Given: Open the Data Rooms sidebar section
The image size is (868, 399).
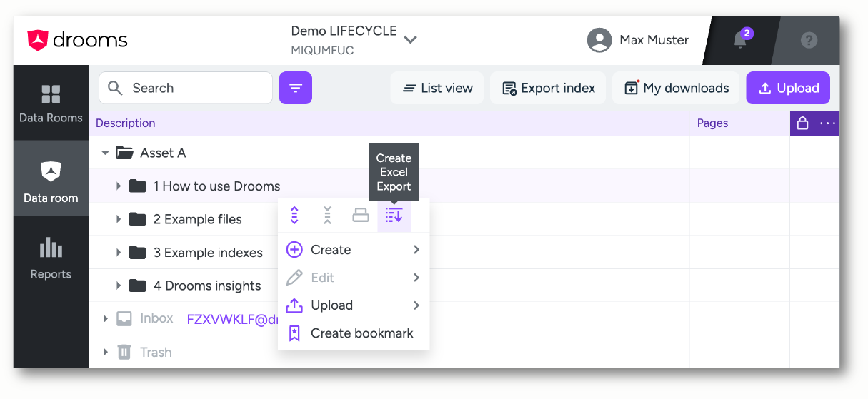Looking at the screenshot, I should [x=51, y=103].
